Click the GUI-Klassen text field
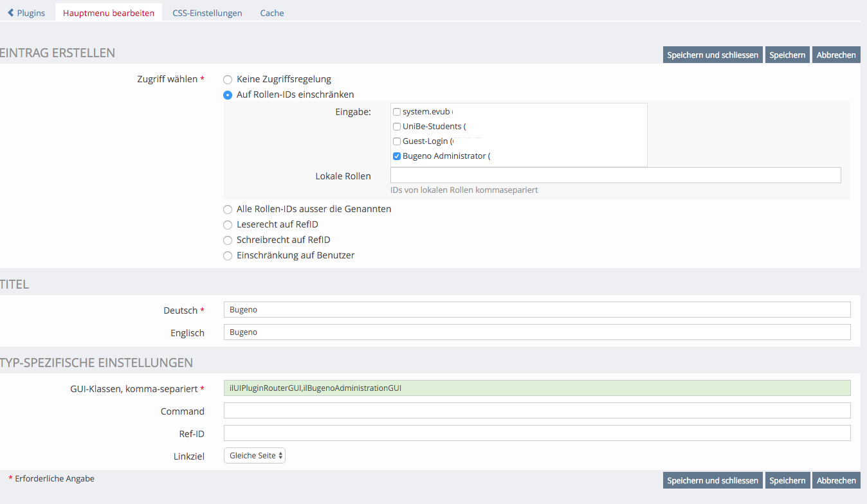 (x=536, y=388)
